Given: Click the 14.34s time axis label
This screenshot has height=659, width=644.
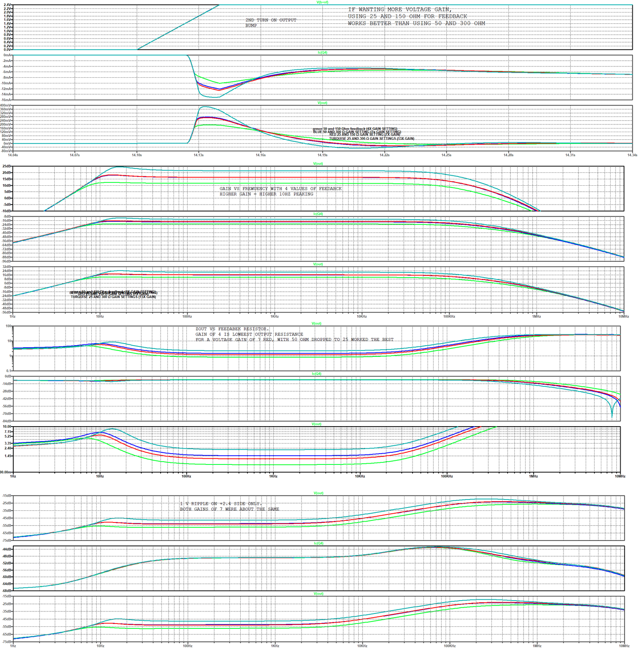Looking at the screenshot, I should 632,155.
